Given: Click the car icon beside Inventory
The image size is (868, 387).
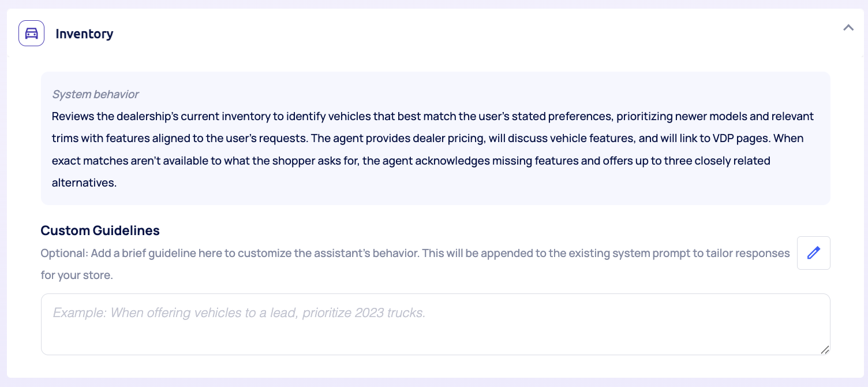Looking at the screenshot, I should [32, 34].
